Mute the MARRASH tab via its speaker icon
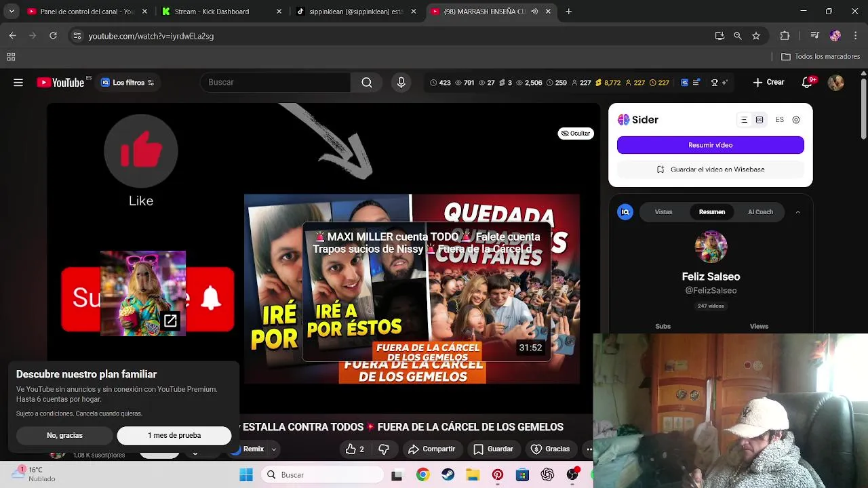The image size is (868, 488). (534, 12)
